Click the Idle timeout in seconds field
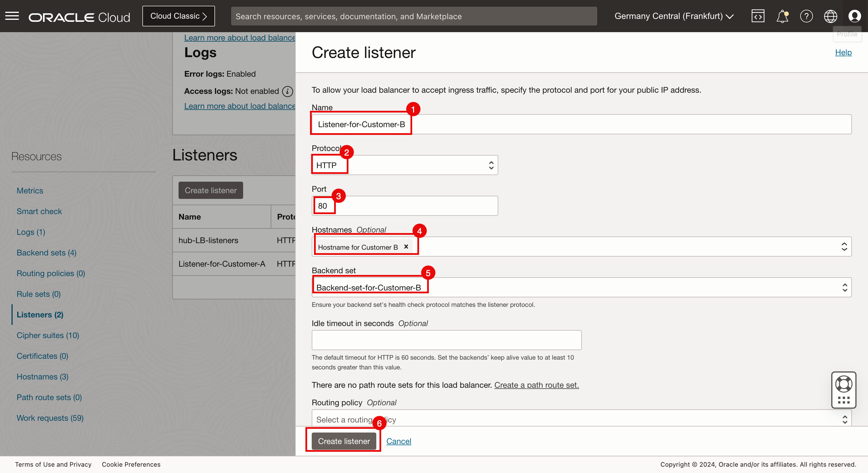The height and width of the screenshot is (473, 868). pos(446,340)
